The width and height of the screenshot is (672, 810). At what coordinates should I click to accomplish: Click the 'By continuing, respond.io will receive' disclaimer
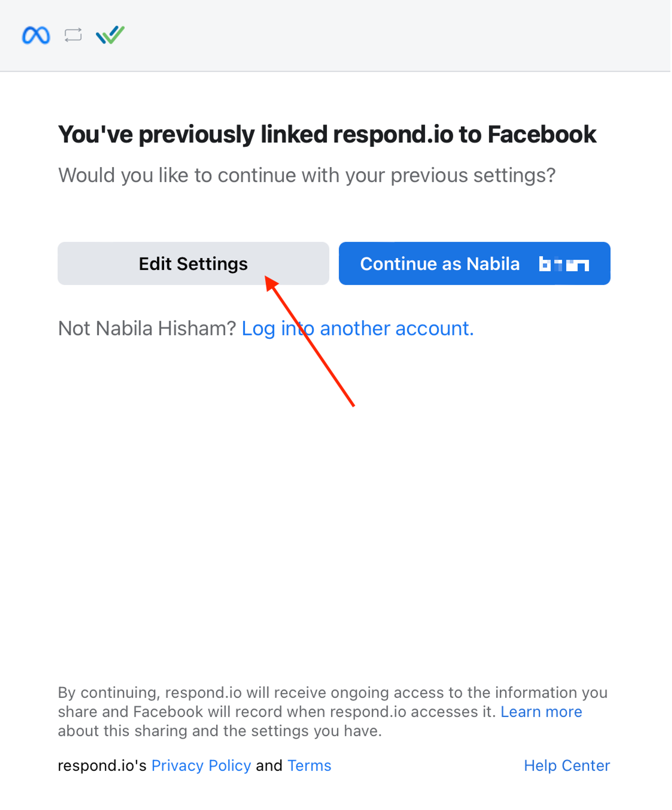[333, 693]
